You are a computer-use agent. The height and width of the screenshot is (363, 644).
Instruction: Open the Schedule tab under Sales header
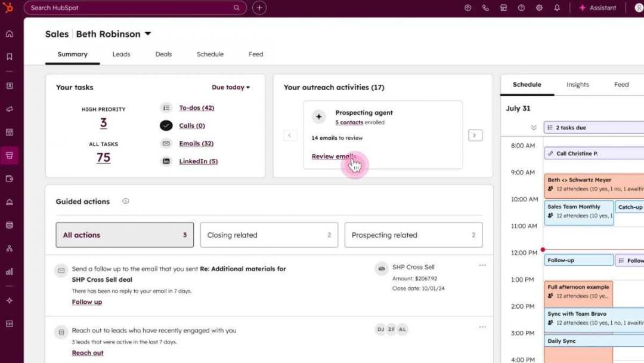coord(210,54)
